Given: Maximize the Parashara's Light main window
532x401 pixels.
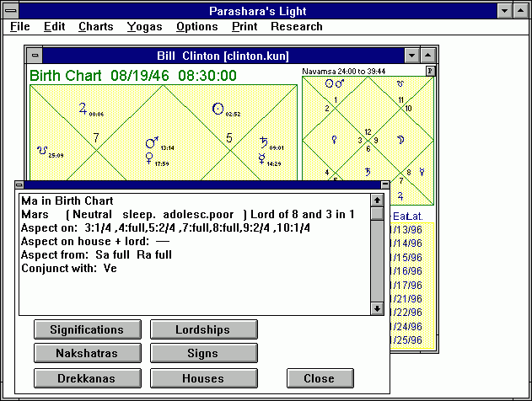Looking at the screenshot, I should pos(521,11).
